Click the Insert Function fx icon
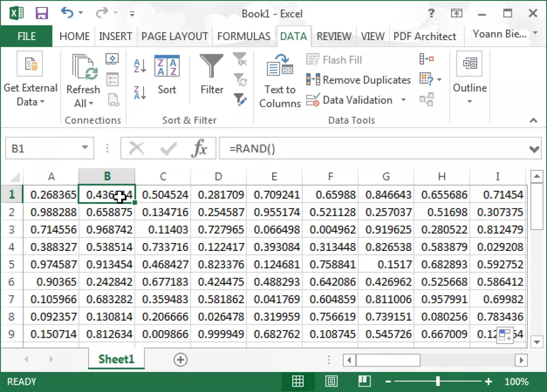 coord(199,148)
